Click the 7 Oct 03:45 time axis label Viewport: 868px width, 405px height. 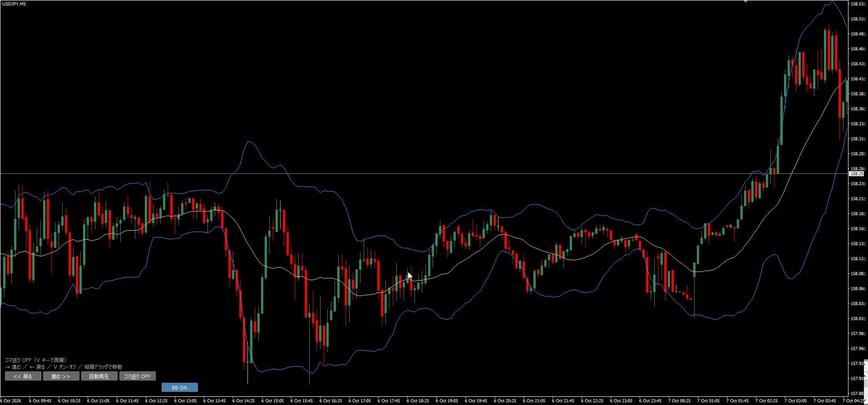pos(825,400)
